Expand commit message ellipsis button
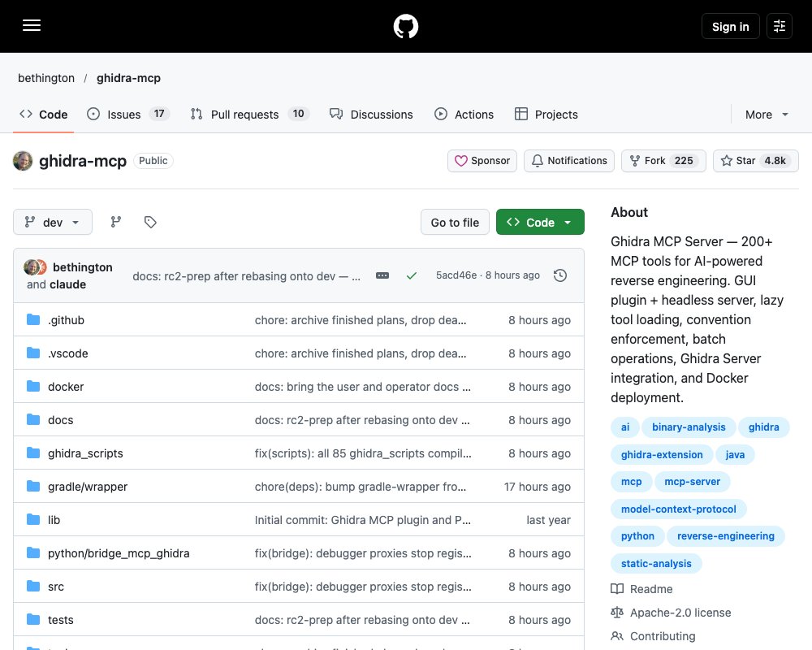The height and width of the screenshot is (650, 812). (x=382, y=275)
